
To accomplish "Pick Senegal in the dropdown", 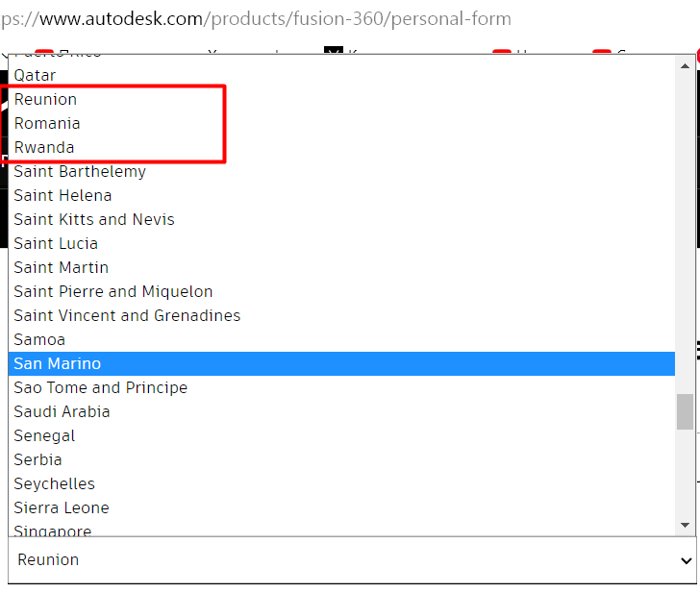I will (x=44, y=435).
